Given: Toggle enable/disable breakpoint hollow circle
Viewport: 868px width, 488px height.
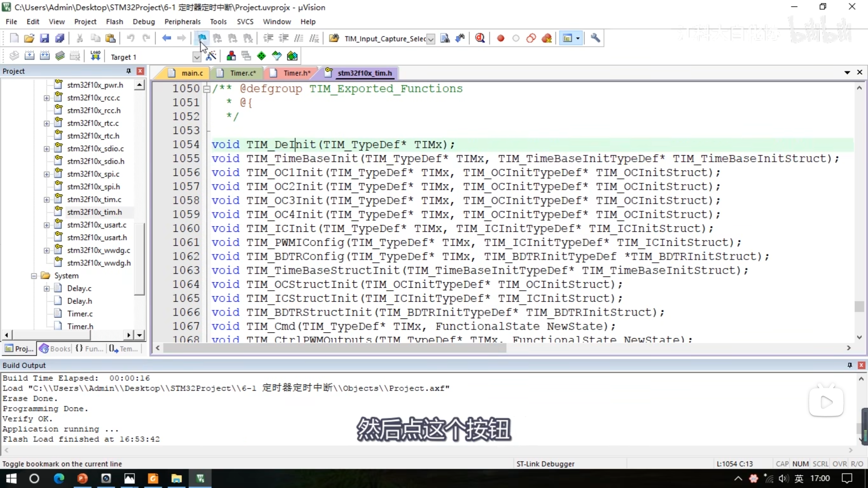Looking at the screenshot, I should pyautogui.click(x=516, y=38).
